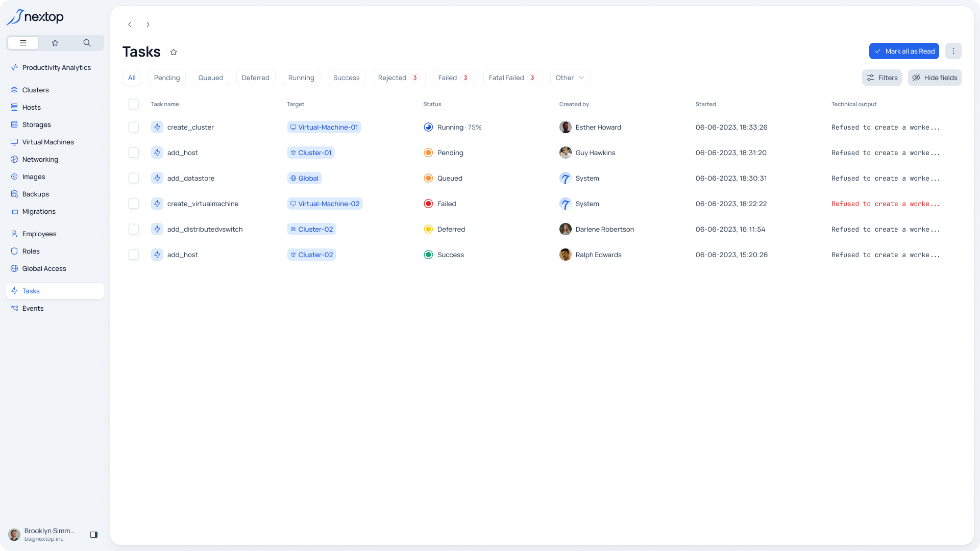Toggle Hide fields for the table
Image resolution: width=980 pixels, height=551 pixels.
point(935,78)
